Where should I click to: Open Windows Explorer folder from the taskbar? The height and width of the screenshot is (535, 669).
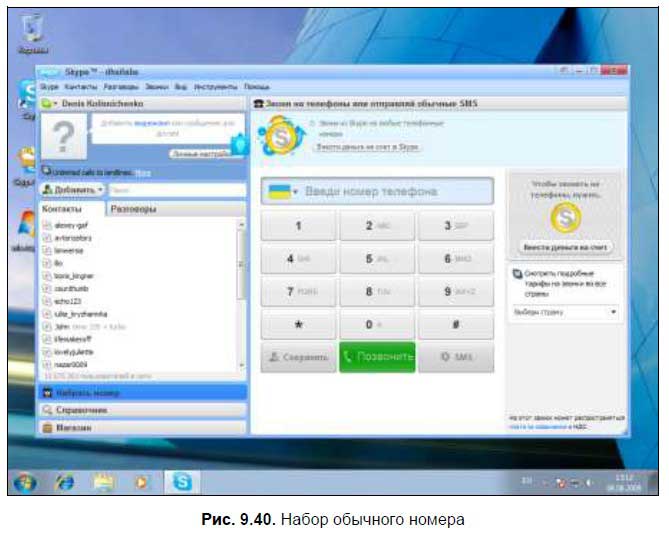103,483
